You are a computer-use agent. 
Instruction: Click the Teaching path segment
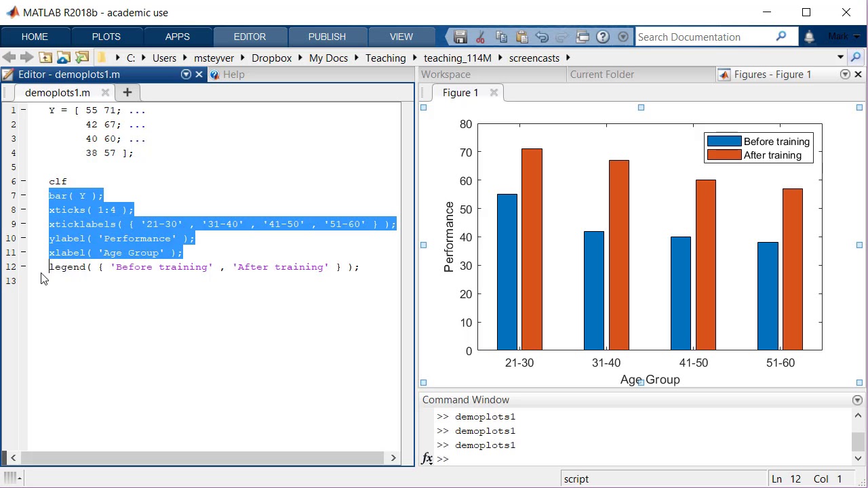[x=385, y=58]
